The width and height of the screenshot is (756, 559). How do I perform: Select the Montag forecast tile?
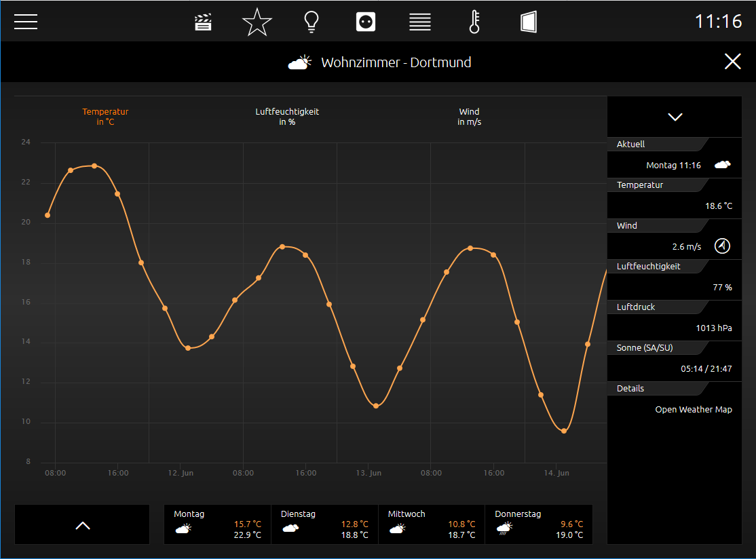coord(217,525)
